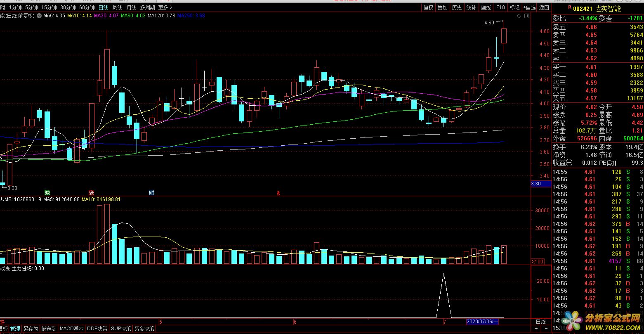Click the 外盘 value 526696

point(587,139)
